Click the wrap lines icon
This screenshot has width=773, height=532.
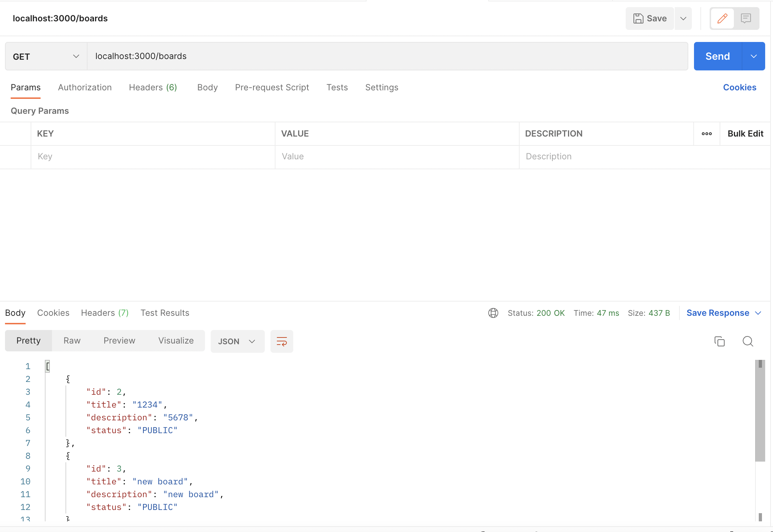pyautogui.click(x=282, y=341)
